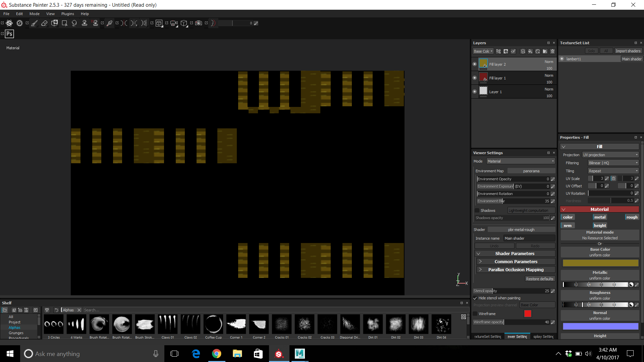Image resolution: width=644 pixels, height=362 pixels.
Task: Hide Fill layer 1 visibility
Action: pyautogui.click(x=475, y=78)
